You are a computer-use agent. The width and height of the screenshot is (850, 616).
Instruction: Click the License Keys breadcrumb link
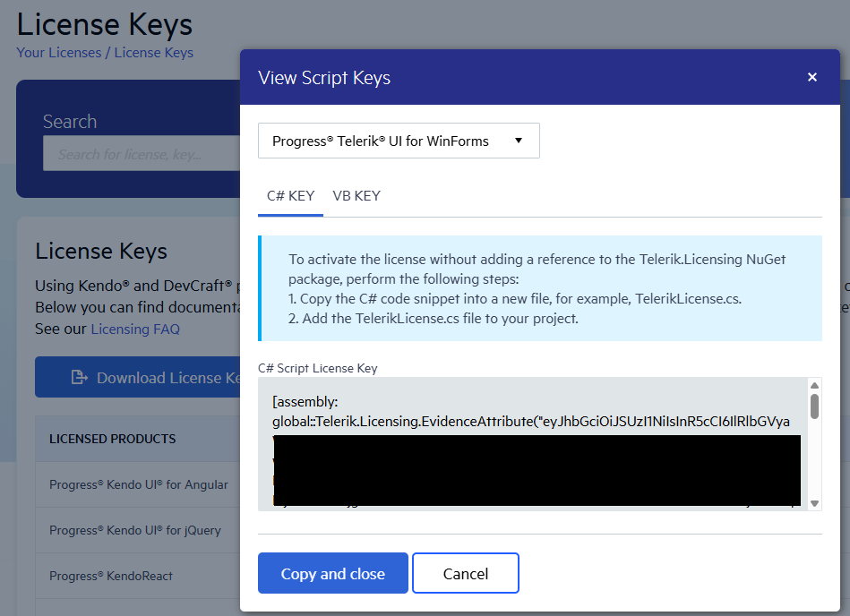point(154,52)
